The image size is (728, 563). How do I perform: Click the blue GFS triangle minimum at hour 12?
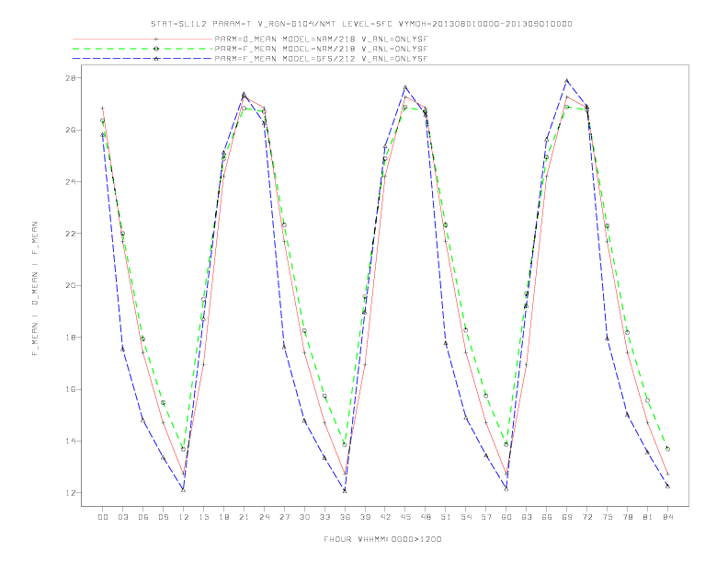[x=184, y=490]
